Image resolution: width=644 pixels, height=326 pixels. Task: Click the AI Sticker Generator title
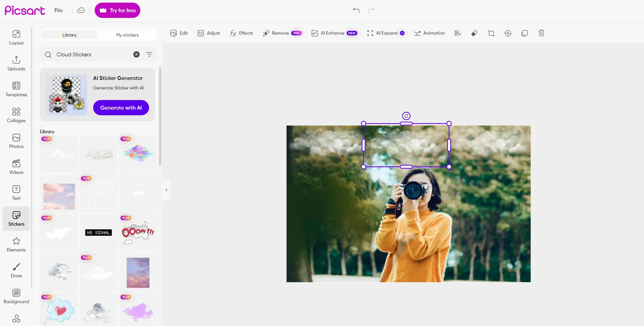(x=118, y=78)
